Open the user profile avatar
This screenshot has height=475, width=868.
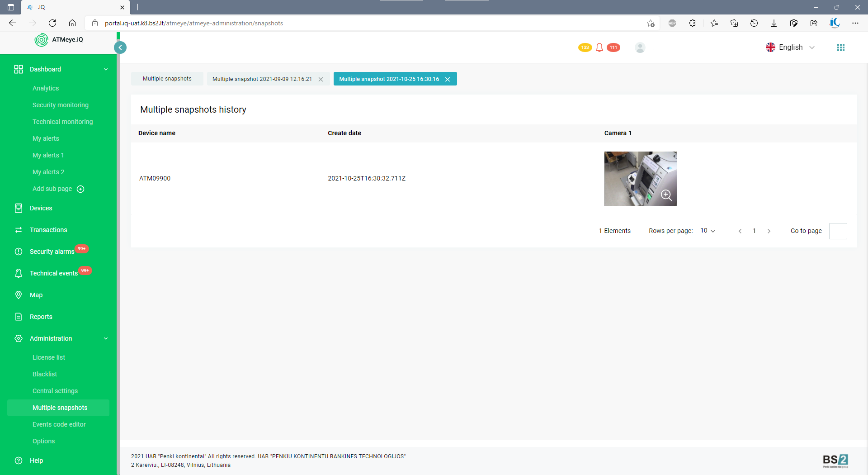640,47
